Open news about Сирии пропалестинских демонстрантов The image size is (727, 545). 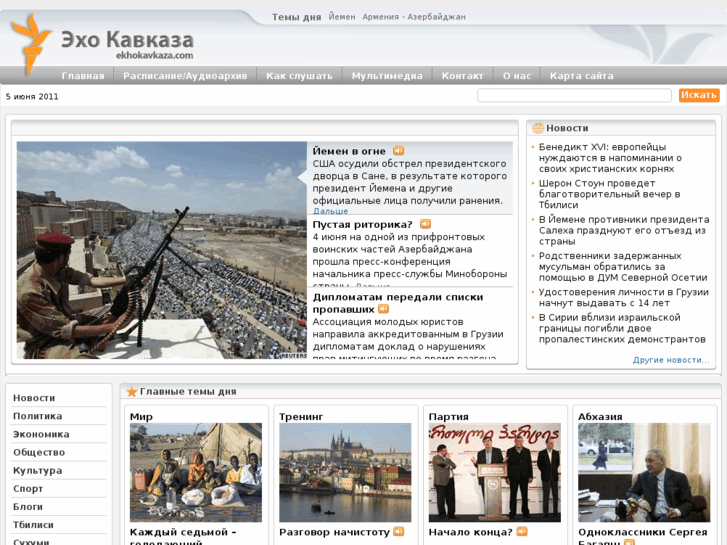[622, 328]
